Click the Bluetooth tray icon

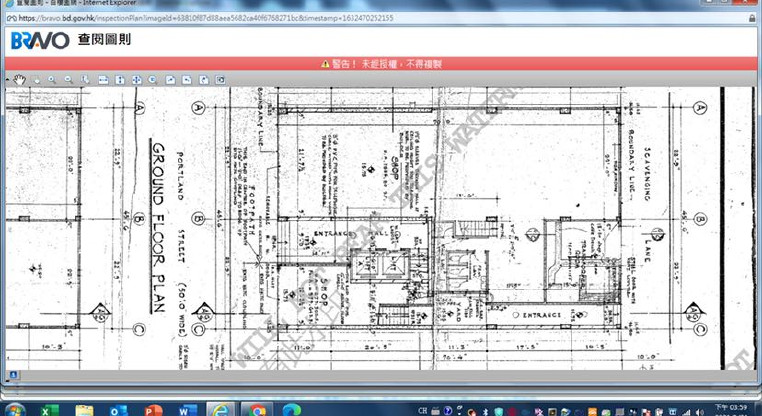[485, 412]
